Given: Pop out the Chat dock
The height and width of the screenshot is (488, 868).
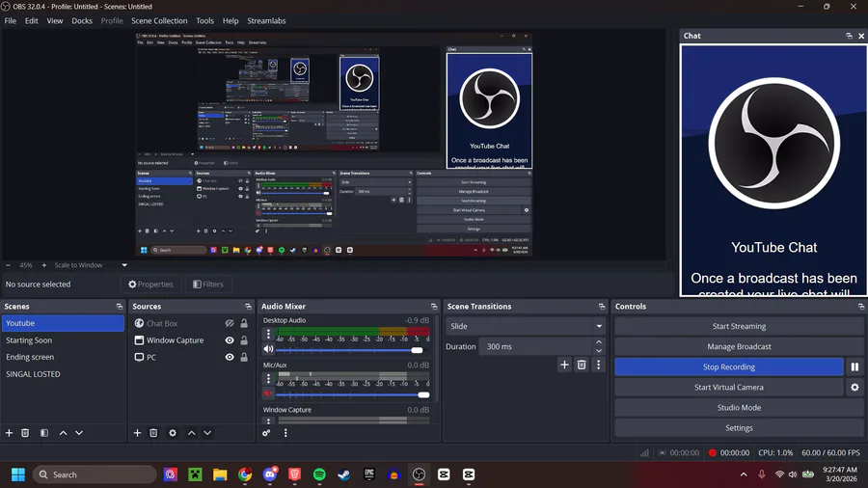Looking at the screenshot, I should click(x=849, y=36).
